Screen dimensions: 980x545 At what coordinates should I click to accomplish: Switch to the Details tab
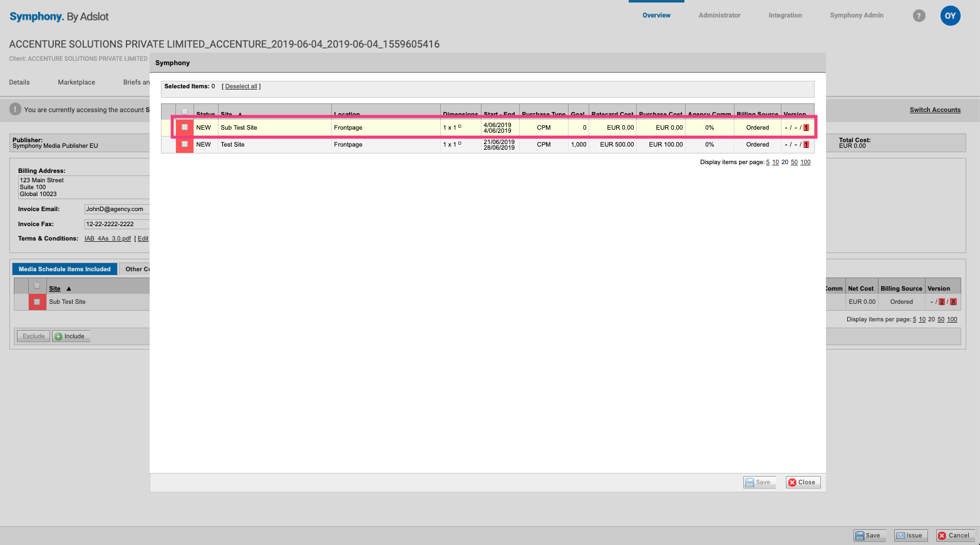tap(19, 82)
